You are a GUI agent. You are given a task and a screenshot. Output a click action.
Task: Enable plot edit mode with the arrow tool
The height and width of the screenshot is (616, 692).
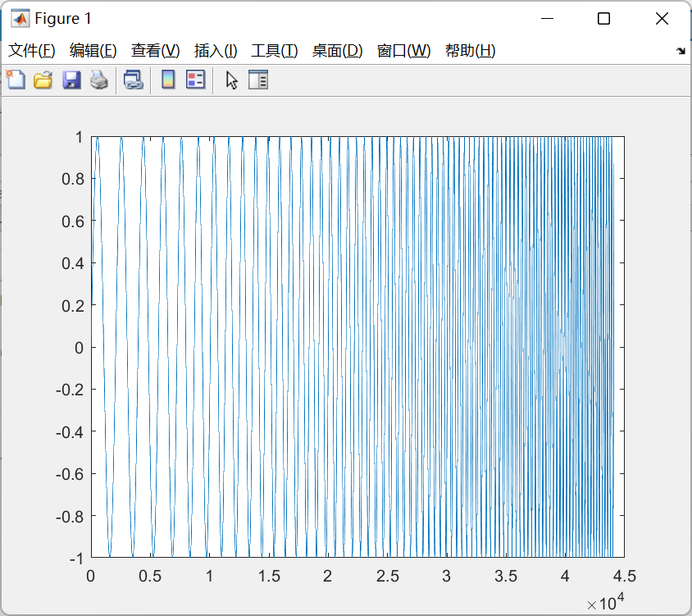[x=230, y=80]
